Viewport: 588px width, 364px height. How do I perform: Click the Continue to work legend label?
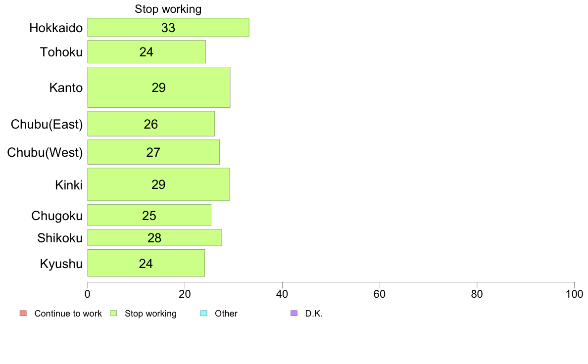point(68,314)
